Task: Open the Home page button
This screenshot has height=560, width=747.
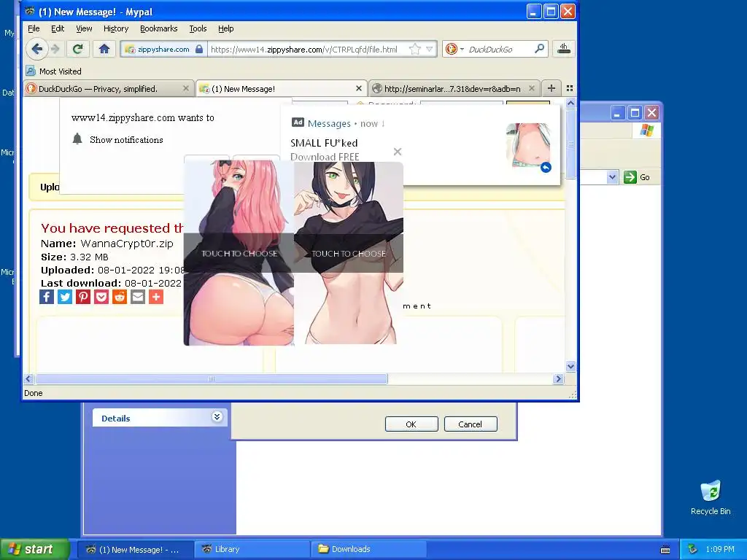Action: click(x=104, y=49)
